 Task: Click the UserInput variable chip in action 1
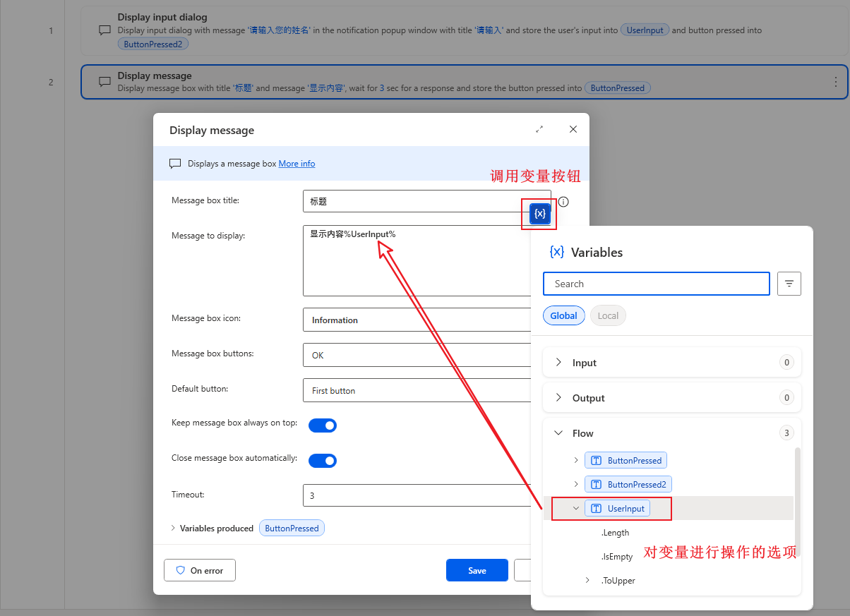click(x=645, y=30)
